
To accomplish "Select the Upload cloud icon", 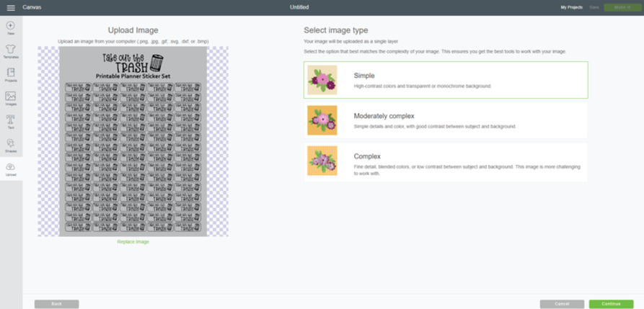I will [11, 166].
